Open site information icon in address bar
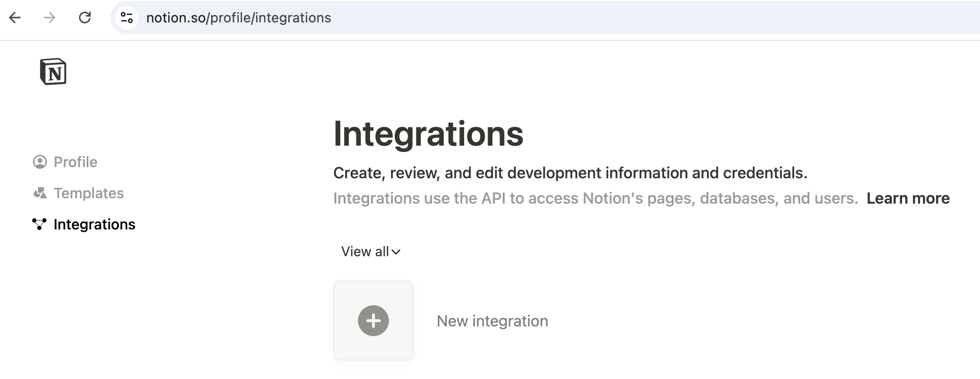980x379 pixels. (x=127, y=18)
